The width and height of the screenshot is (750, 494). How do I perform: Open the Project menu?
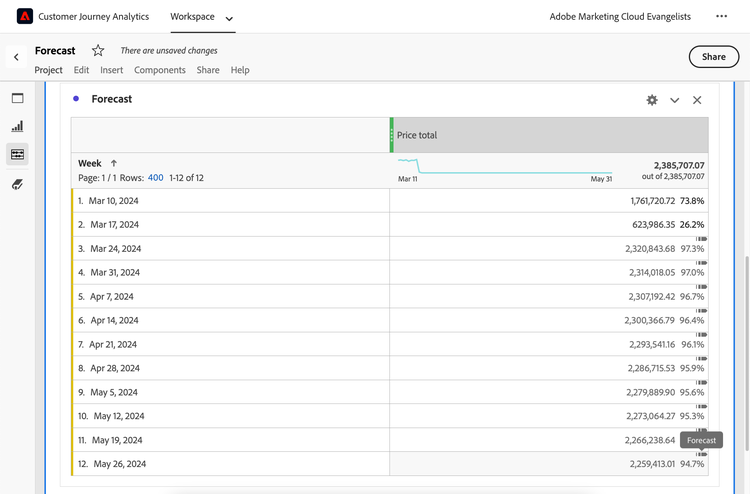(48, 70)
